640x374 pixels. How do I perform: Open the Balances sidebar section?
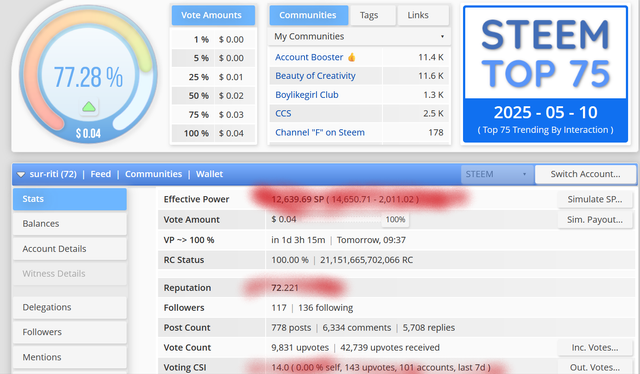[x=70, y=224]
